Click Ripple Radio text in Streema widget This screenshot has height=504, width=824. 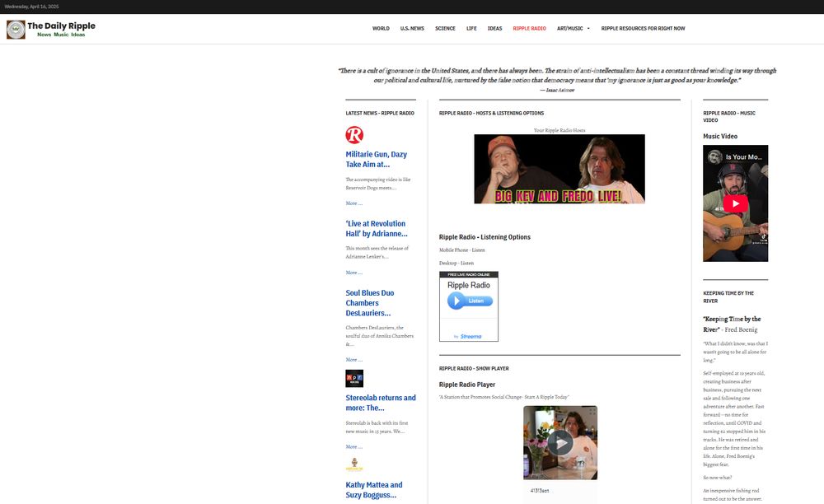tap(469, 285)
